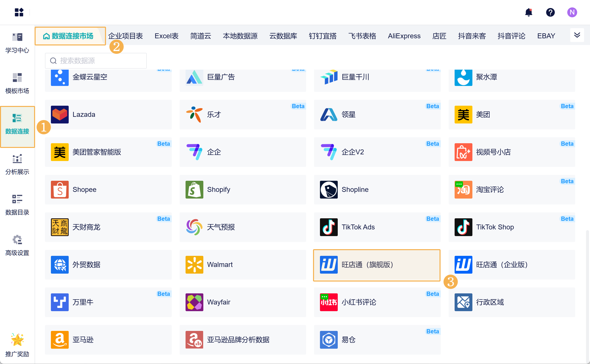Switch to the Excel表 tab
The image size is (590, 364).
[166, 36]
